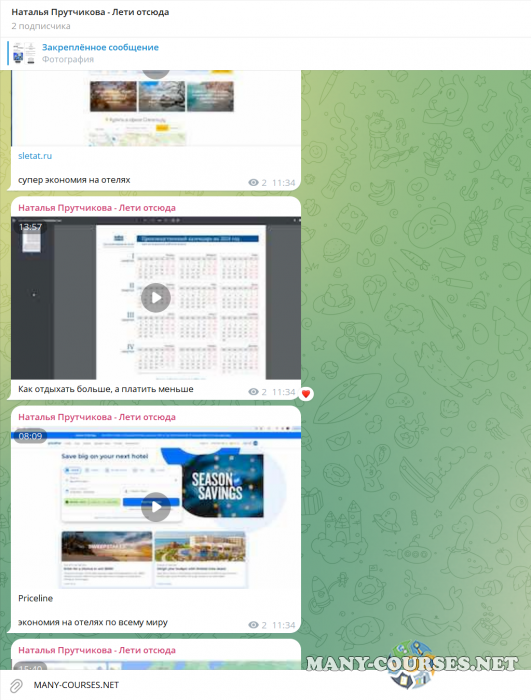This screenshot has height=700, width=531.
Task: Click the MANY-COURSES.NET watermark logo
Action: click(x=412, y=664)
